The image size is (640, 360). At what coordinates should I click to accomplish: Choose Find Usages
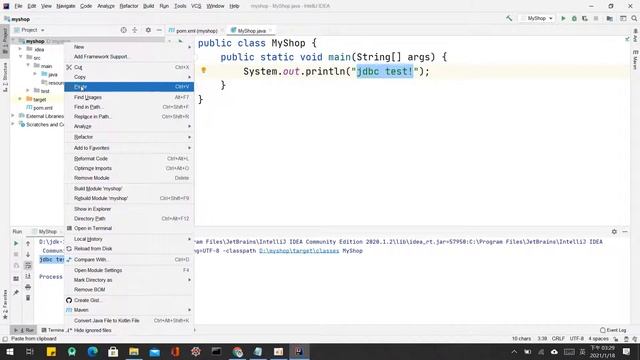(129, 97)
